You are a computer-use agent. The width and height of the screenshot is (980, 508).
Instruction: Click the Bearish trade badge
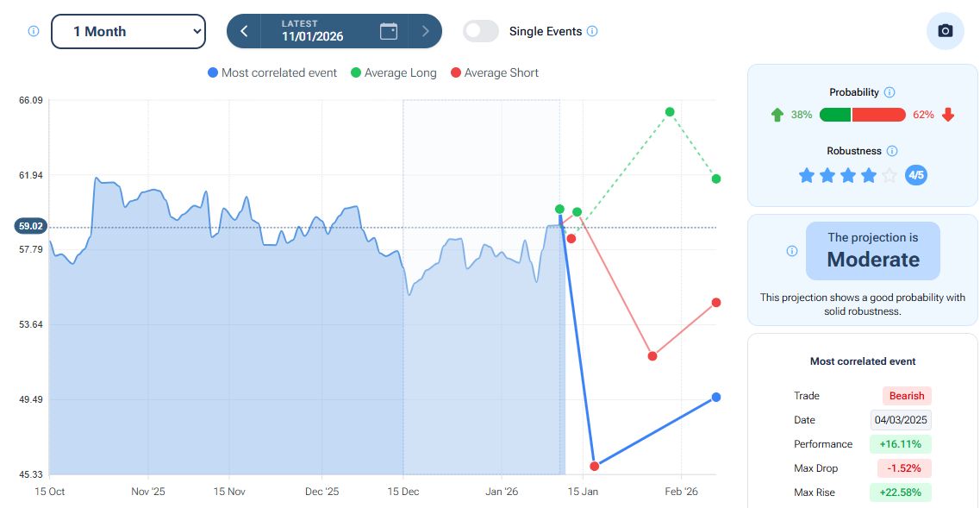pyautogui.click(x=906, y=396)
